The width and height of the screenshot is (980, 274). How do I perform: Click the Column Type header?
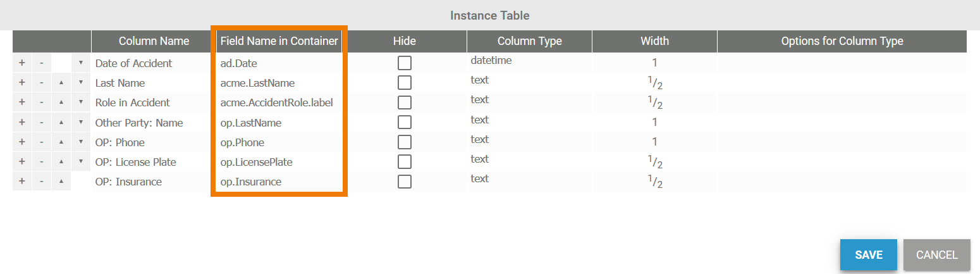(x=529, y=41)
